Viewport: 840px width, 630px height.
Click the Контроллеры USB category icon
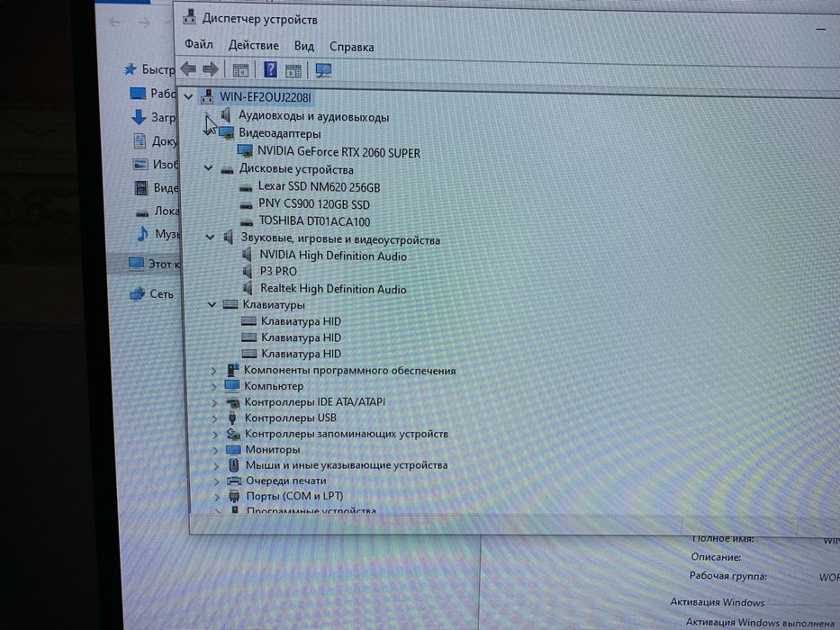[232, 418]
